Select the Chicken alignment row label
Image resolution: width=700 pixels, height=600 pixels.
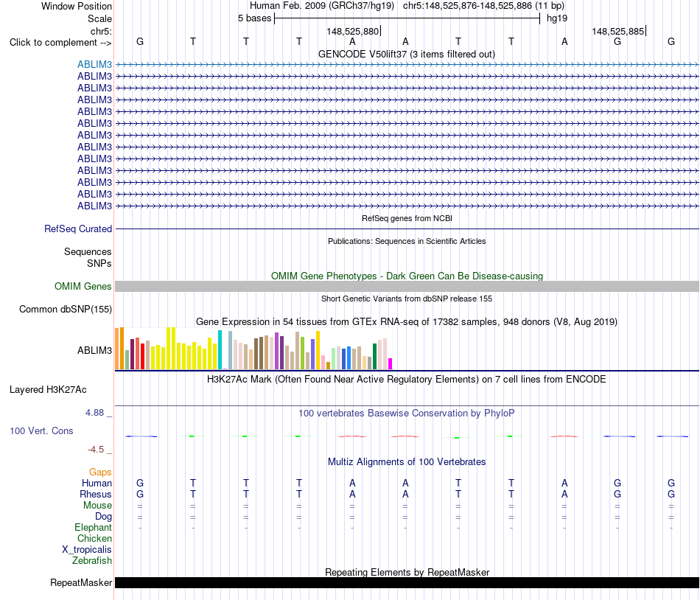94,538
